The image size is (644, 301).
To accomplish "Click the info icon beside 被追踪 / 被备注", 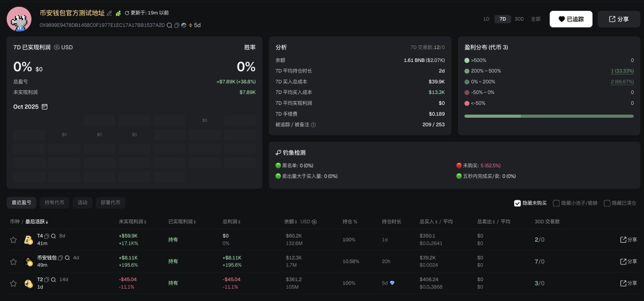I will click(313, 125).
